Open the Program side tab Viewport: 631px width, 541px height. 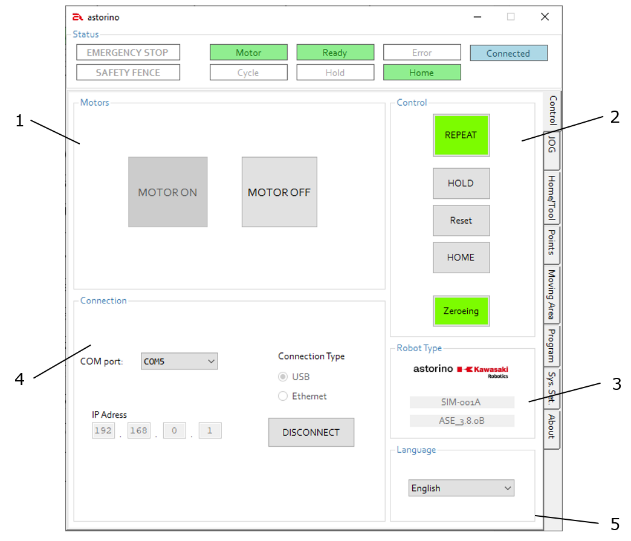552,345
